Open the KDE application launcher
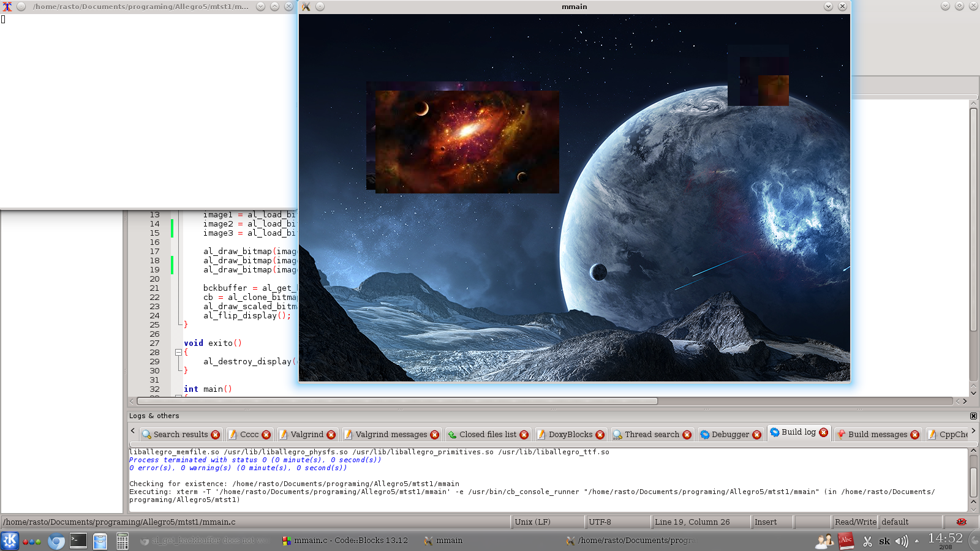The width and height of the screenshot is (980, 551). click(x=10, y=541)
